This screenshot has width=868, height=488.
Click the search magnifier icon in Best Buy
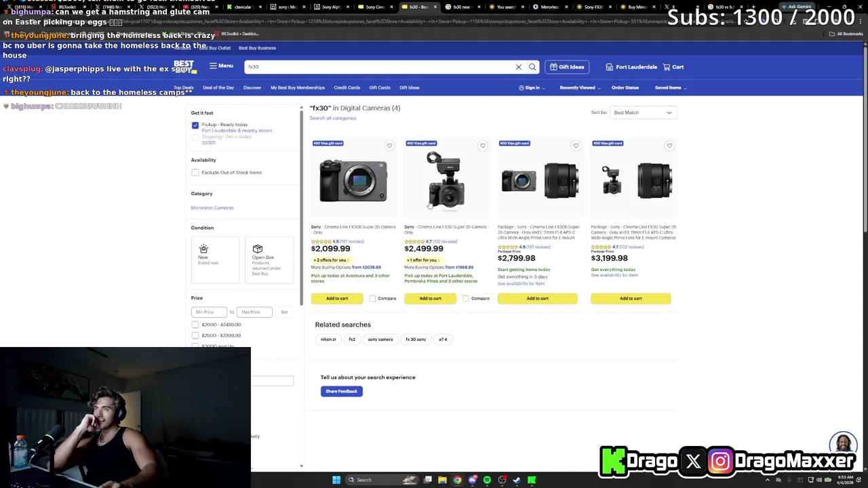[532, 67]
